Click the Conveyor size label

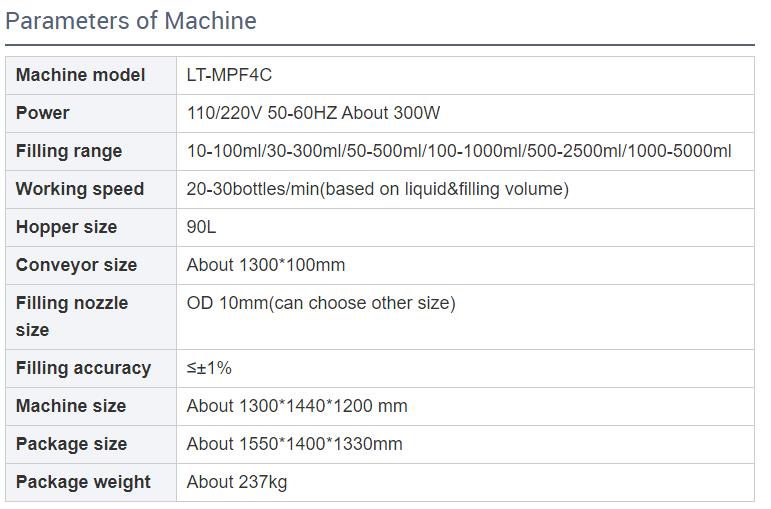(x=76, y=265)
